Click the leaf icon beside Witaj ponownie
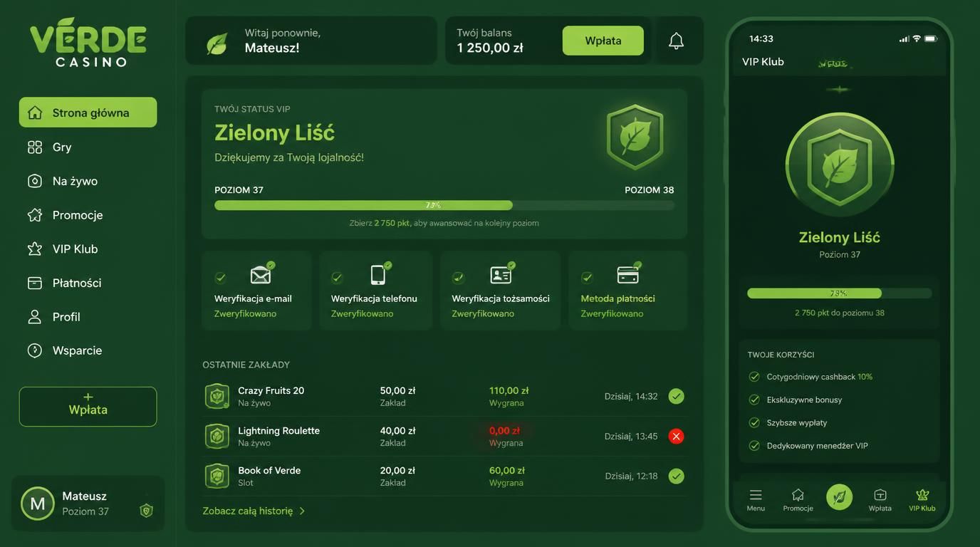Viewport: 980px width, 547px height. [x=217, y=43]
